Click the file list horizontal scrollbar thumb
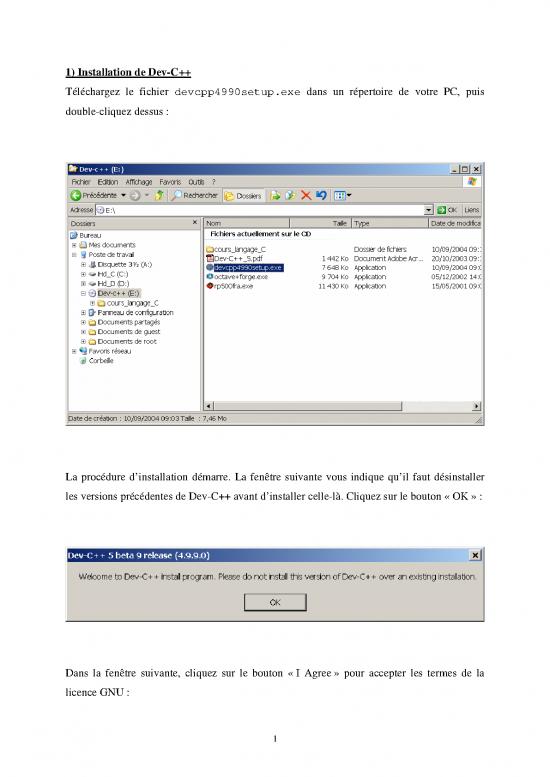The image size is (550, 777). coord(308,406)
